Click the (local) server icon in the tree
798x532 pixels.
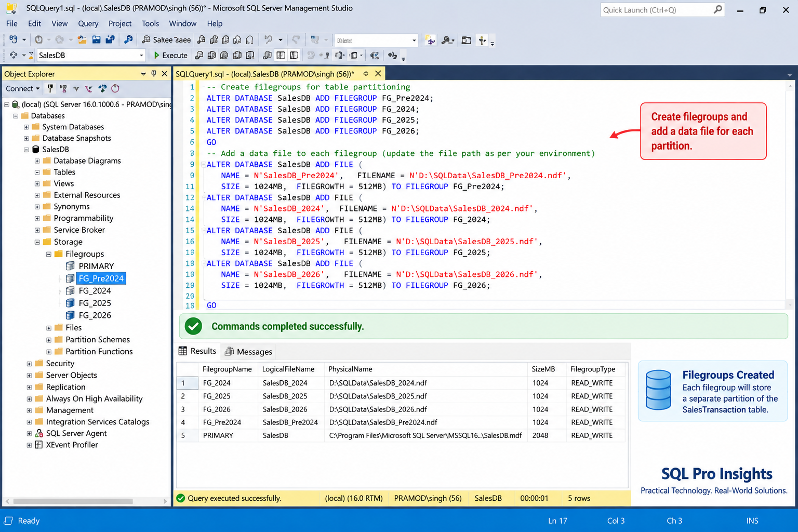tap(16, 104)
